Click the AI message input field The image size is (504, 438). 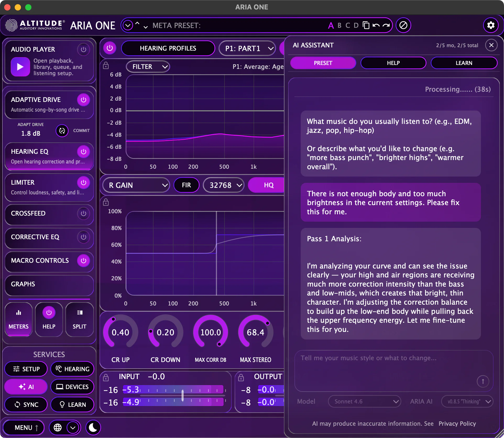pyautogui.click(x=394, y=371)
